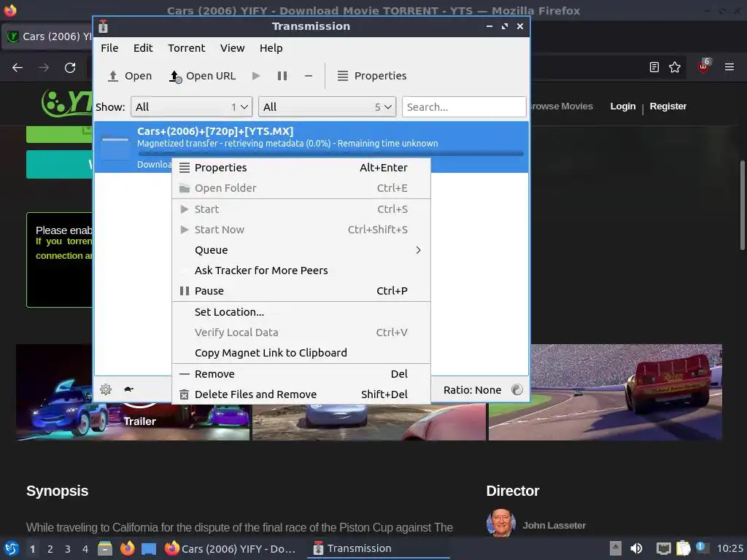Select Set Location... in context menu

301,312
